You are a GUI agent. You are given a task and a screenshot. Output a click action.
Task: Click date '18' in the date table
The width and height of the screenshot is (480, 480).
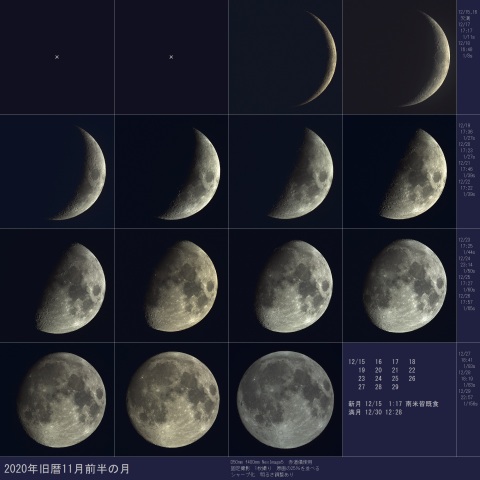[x=412, y=362]
